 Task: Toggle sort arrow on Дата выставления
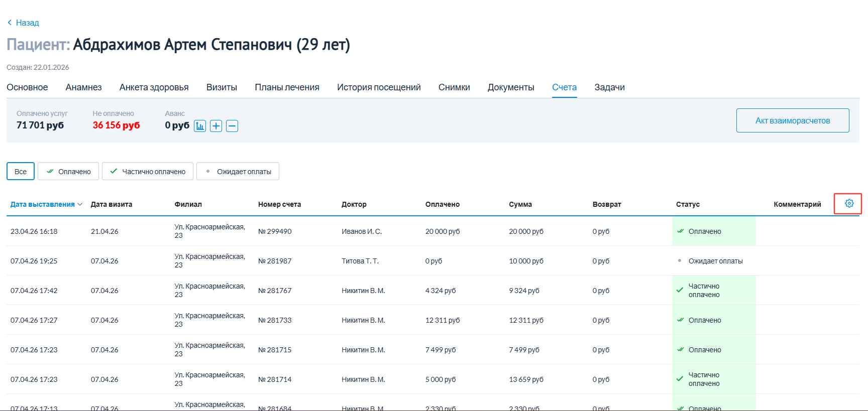(x=80, y=204)
